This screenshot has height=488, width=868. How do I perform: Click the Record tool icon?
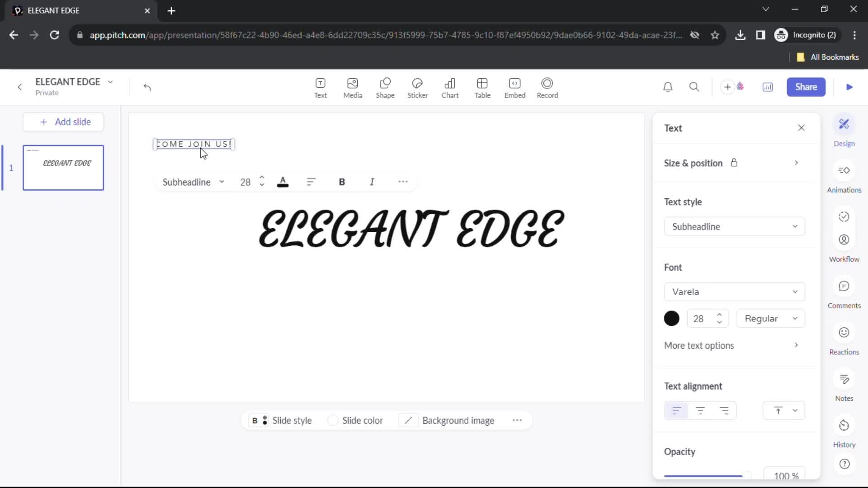(x=547, y=86)
